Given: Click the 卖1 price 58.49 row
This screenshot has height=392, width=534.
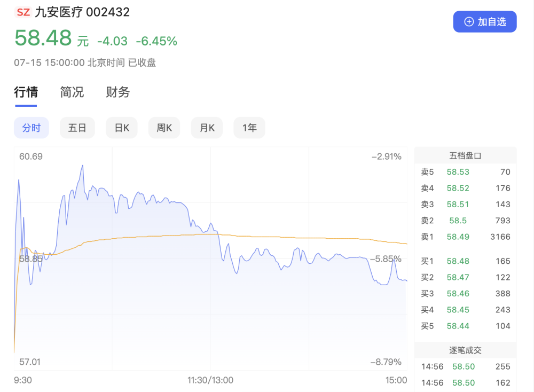Looking at the screenshot, I should [465, 237].
